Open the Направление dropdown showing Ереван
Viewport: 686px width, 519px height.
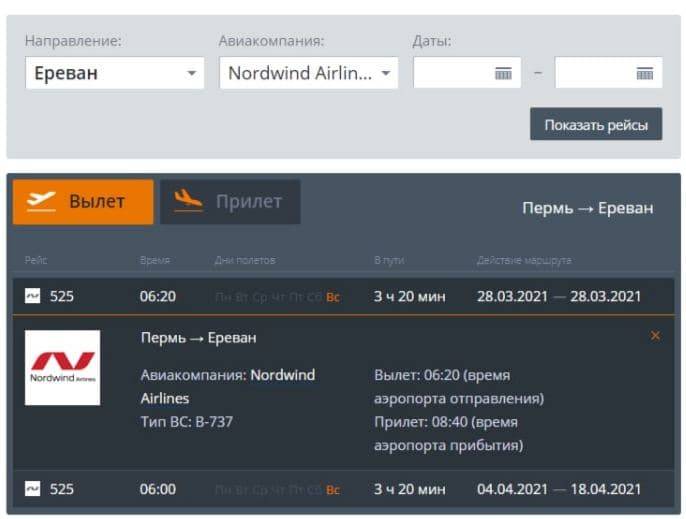(x=114, y=73)
